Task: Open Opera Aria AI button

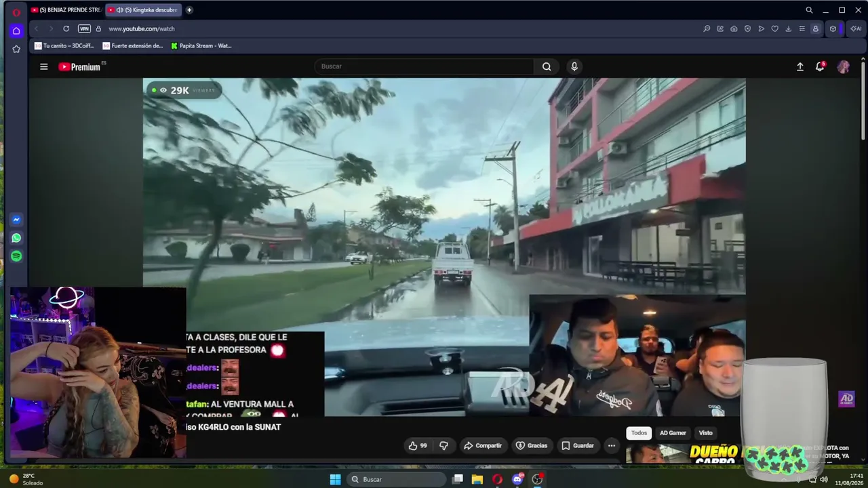Action: coord(856,28)
